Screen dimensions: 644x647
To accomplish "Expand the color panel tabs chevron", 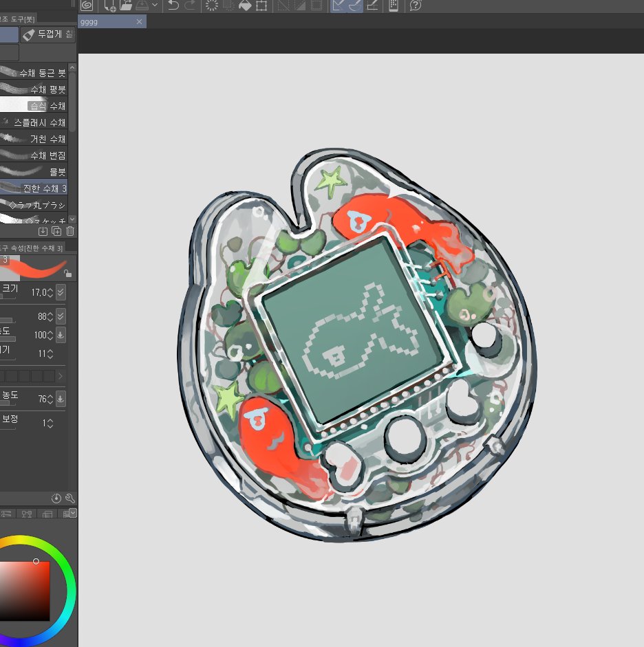I will [73, 512].
